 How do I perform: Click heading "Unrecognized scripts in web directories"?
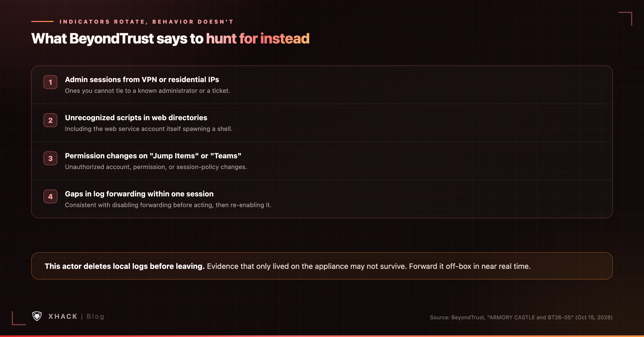[136, 118]
